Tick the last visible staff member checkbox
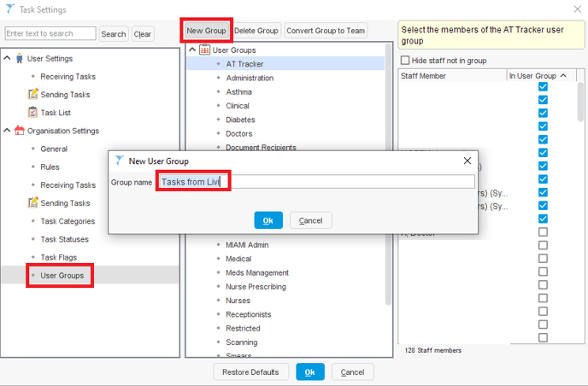This screenshot has width=588, height=386. pyautogui.click(x=543, y=338)
